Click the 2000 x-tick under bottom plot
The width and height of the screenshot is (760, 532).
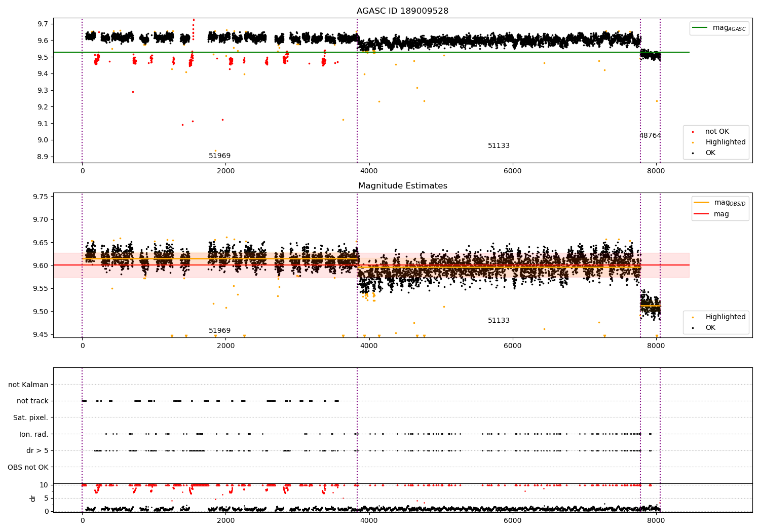[225, 520]
